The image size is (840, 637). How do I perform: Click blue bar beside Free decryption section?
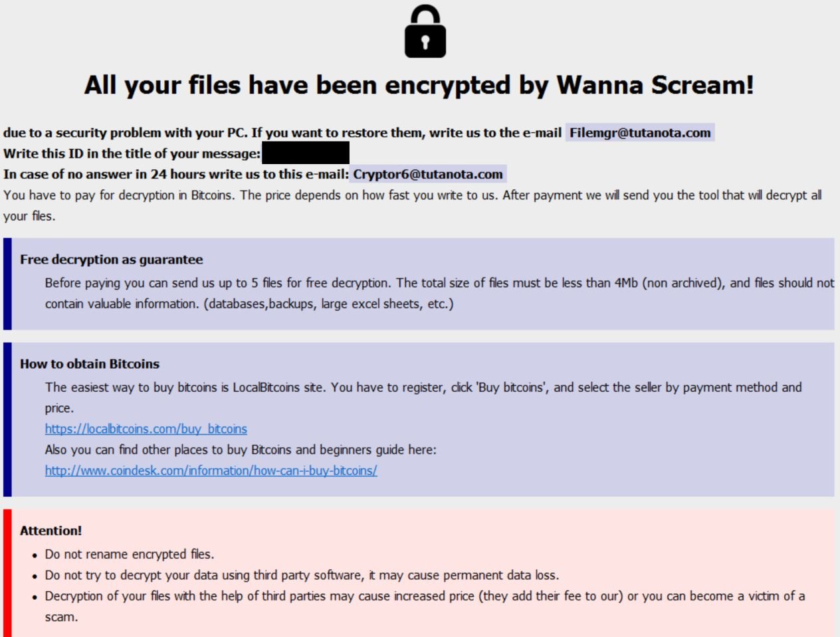click(x=7, y=284)
